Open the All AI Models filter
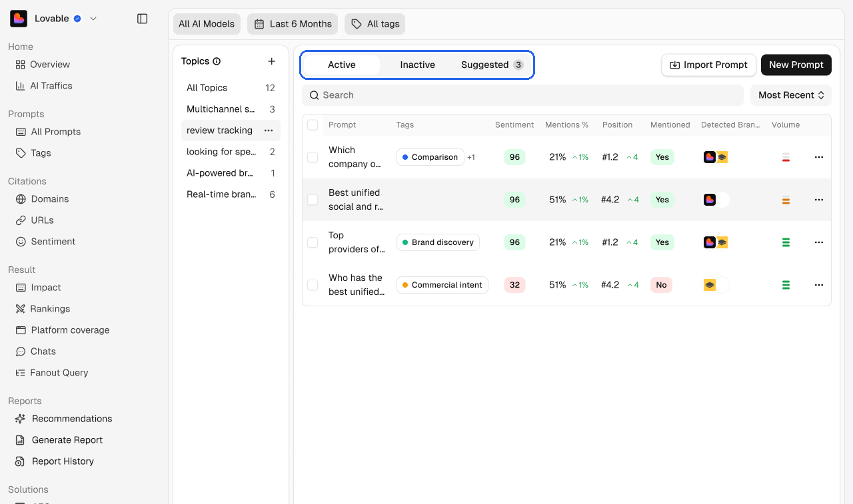The width and height of the screenshot is (853, 504). click(x=207, y=24)
